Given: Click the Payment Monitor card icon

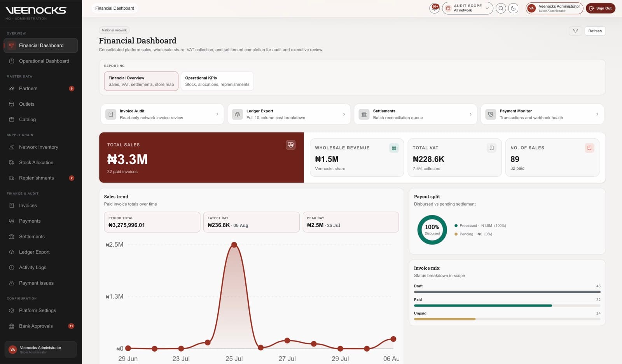Looking at the screenshot, I should point(491,114).
